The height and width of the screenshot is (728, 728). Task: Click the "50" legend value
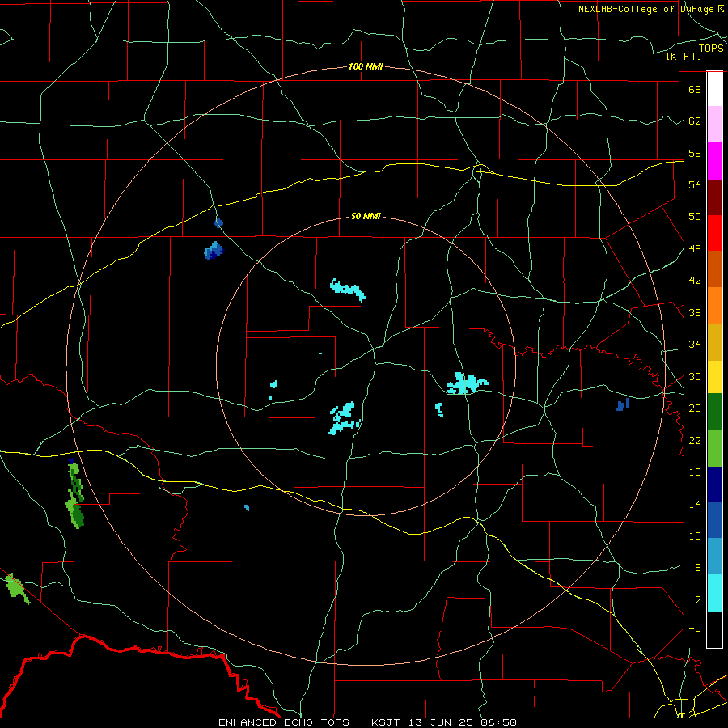point(695,217)
